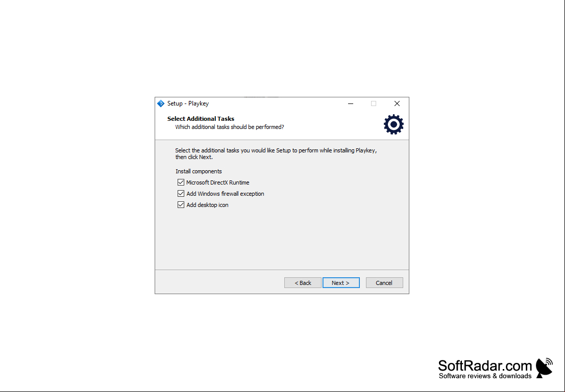Click the 'Which additional tasks should be performed?' subtitle
Screen dimensions: 565x392
tap(230, 127)
